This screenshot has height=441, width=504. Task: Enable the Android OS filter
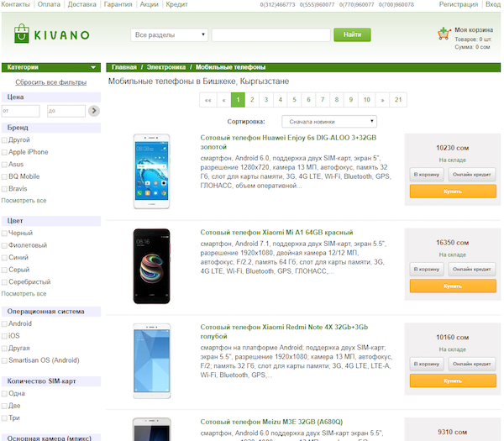[4, 324]
